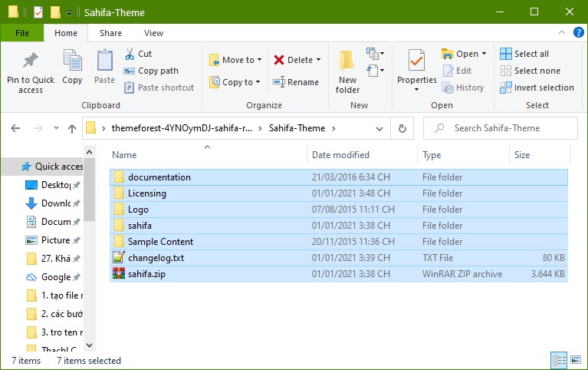Click the Paste clipboard icon
Image resolution: width=588 pixels, height=370 pixels.
click(104, 61)
